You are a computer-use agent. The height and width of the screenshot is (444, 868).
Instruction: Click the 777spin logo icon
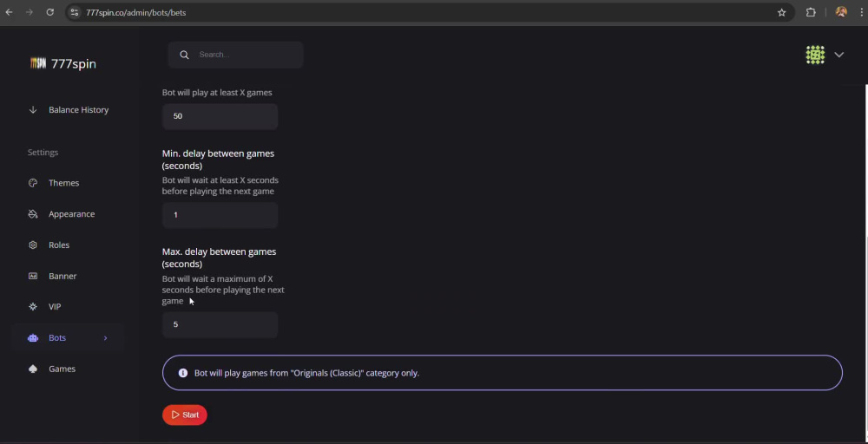(x=37, y=63)
